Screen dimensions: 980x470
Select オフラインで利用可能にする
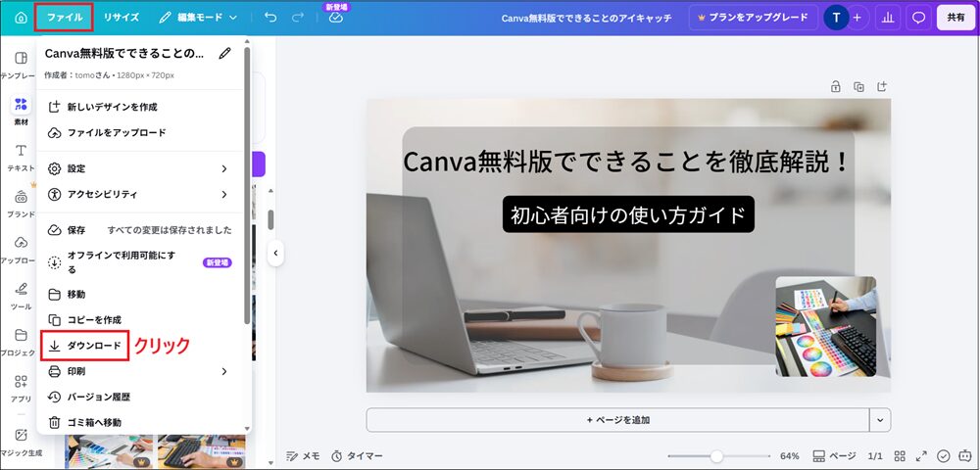(x=139, y=262)
